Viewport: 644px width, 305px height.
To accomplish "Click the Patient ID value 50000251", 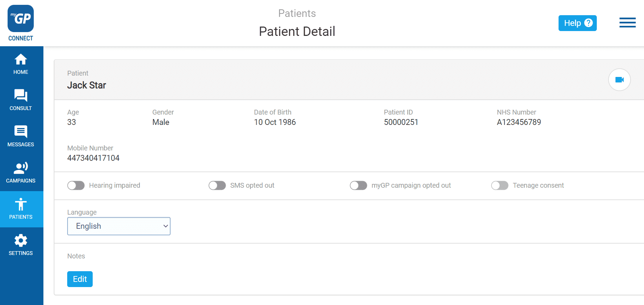I will [x=401, y=122].
